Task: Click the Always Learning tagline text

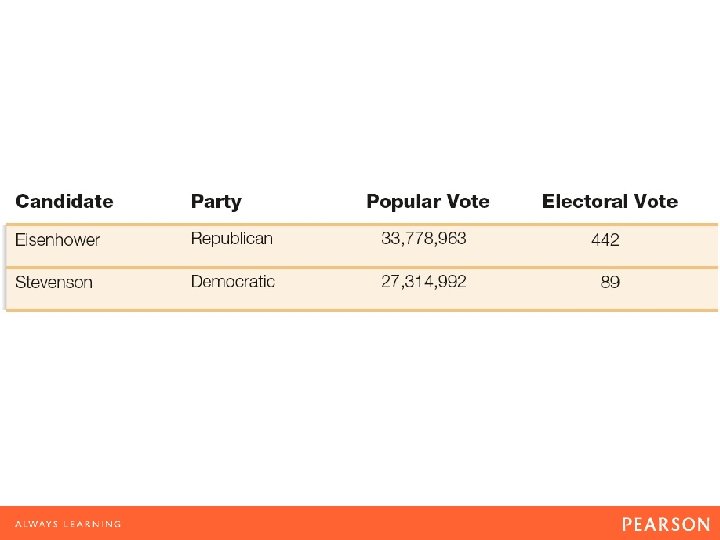Action: (68, 524)
